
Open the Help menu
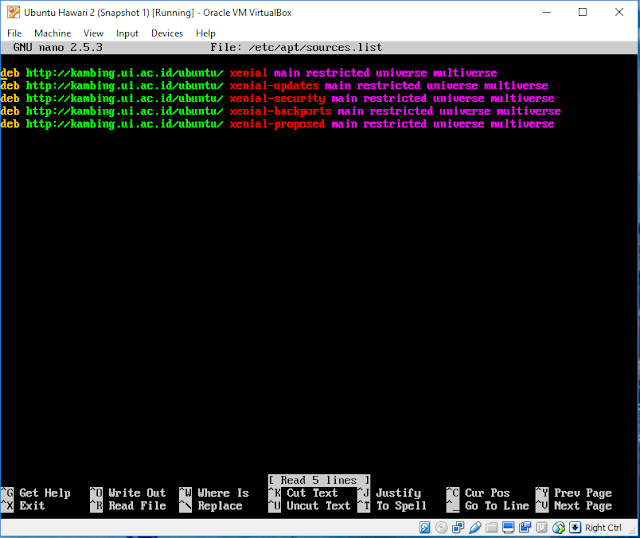[x=205, y=33]
